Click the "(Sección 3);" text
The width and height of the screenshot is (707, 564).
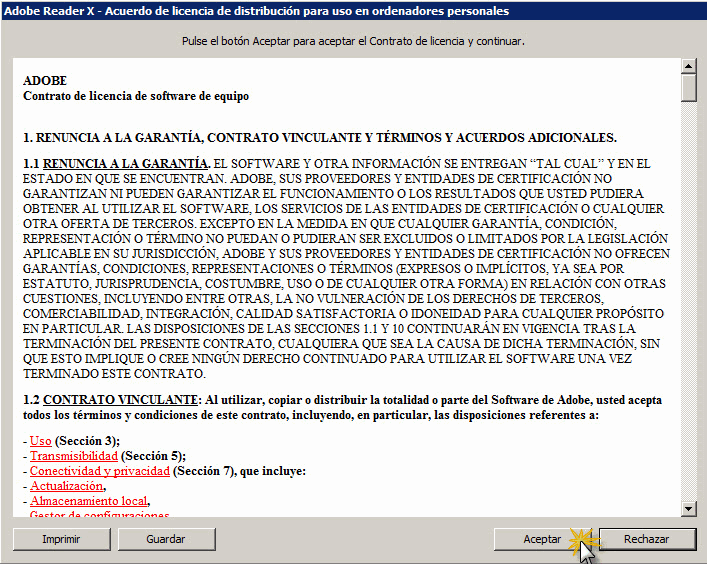point(87,441)
